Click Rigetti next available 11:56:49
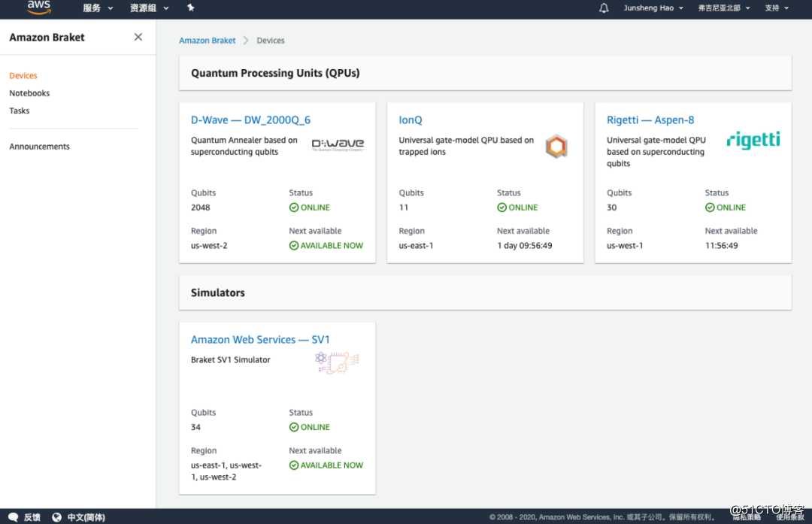The width and height of the screenshot is (812, 524). (x=721, y=245)
